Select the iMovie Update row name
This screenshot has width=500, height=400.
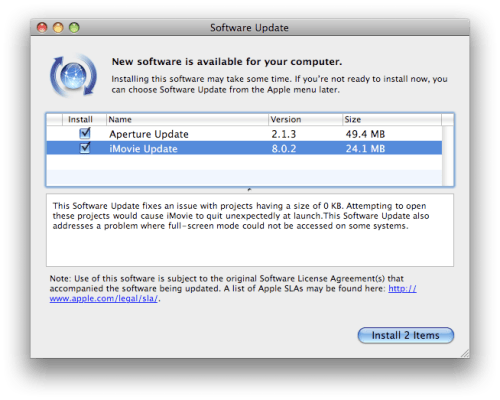[x=143, y=148]
